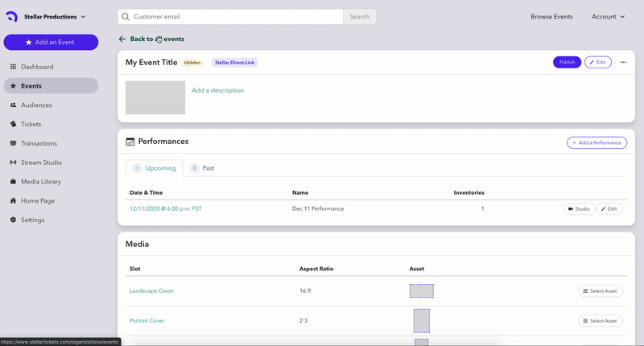Click the Search button
The width and height of the screenshot is (644, 346).
click(359, 17)
